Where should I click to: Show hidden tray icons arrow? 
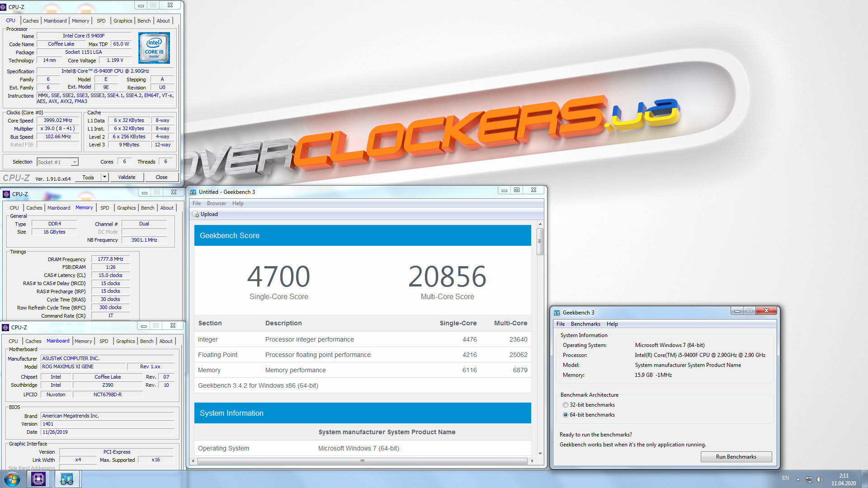tap(798, 479)
